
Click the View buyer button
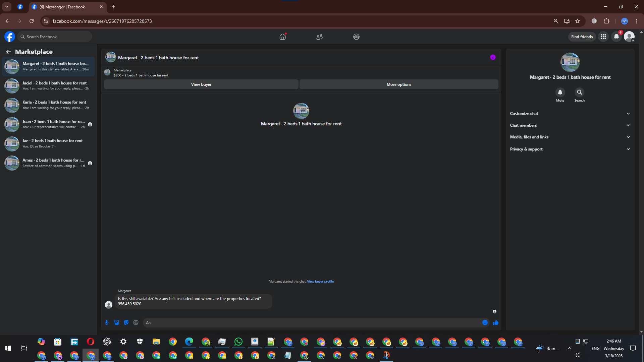pyautogui.click(x=201, y=84)
